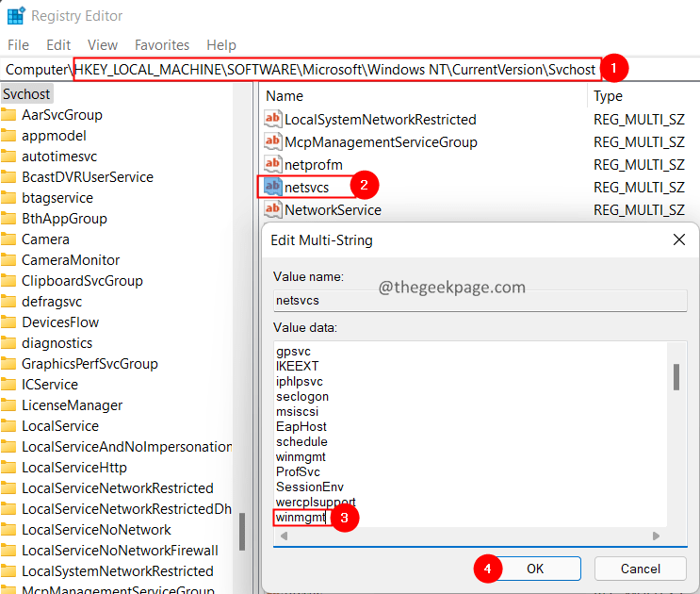Click the btagservice folder icon
The image size is (700, 594).
click(x=8, y=198)
